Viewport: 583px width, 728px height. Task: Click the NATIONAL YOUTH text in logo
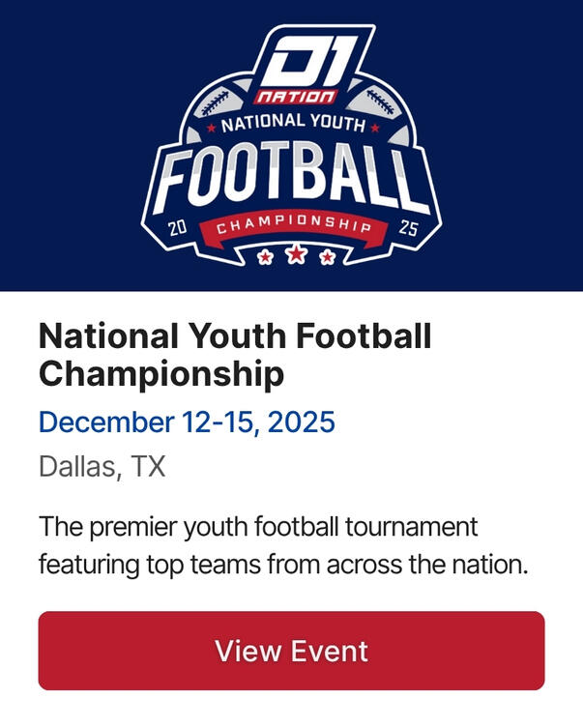[x=293, y=125]
